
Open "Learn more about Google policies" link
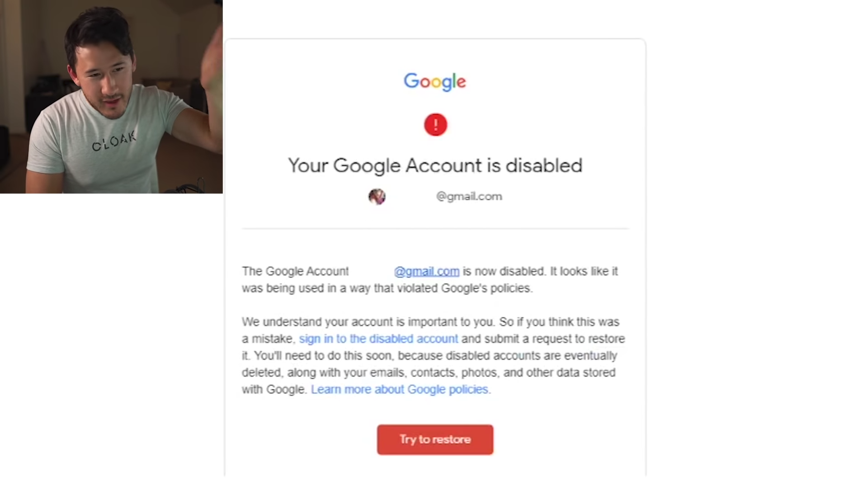pos(400,389)
